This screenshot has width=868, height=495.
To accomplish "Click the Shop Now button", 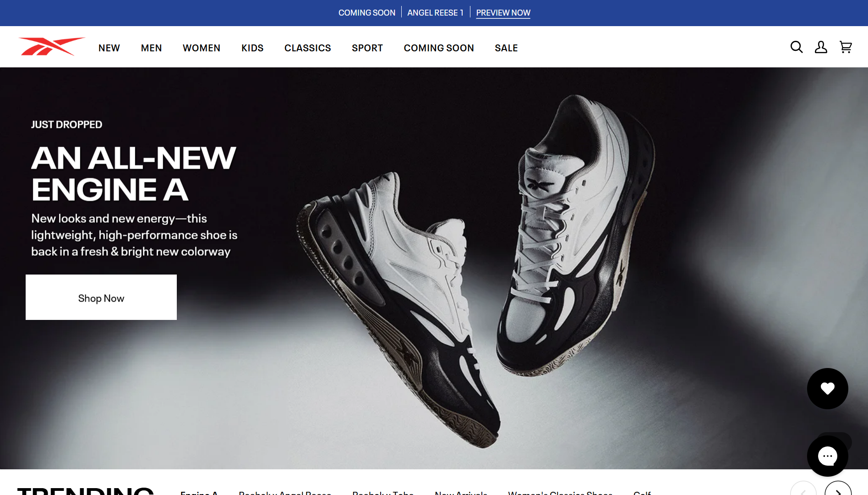I will point(101,297).
